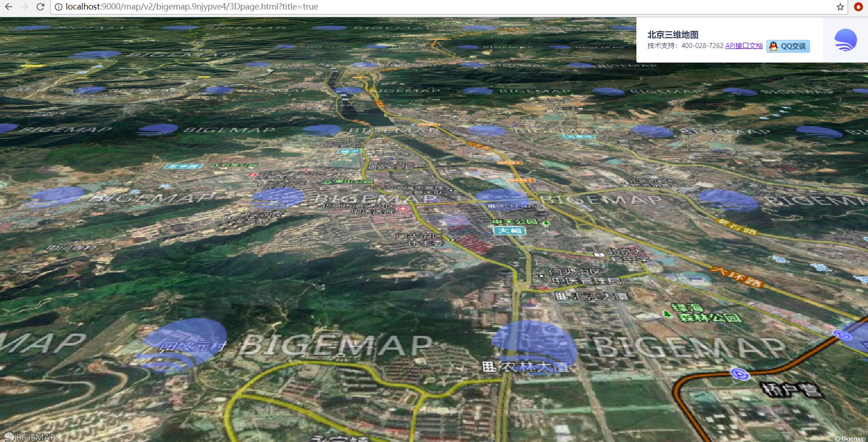
Task: Open the © Bigemap attribution link
Action: [x=850, y=438]
